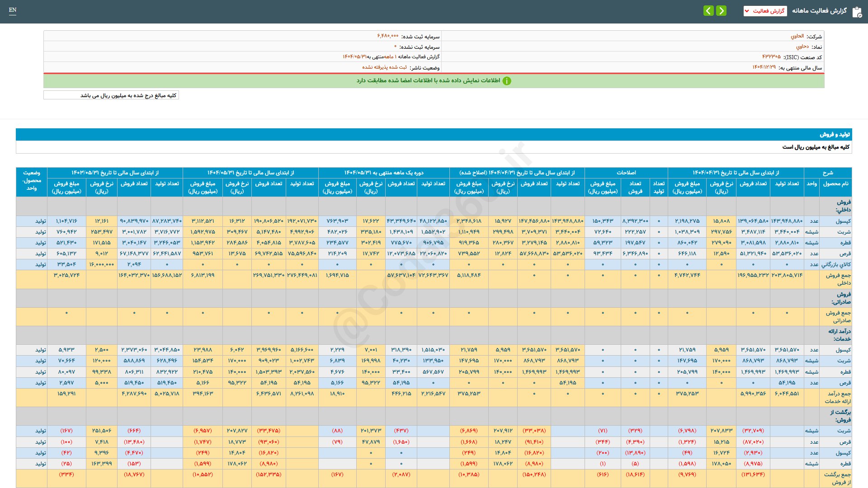Select the تولید و فروش section header
The width and height of the screenshot is (868, 488).
tap(835, 134)
